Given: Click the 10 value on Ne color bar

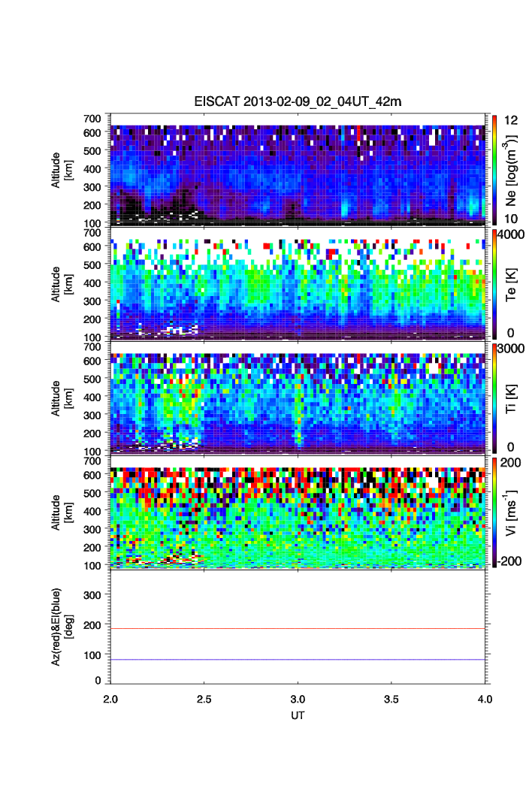Looking at the screenshot, I should point(511,219).
